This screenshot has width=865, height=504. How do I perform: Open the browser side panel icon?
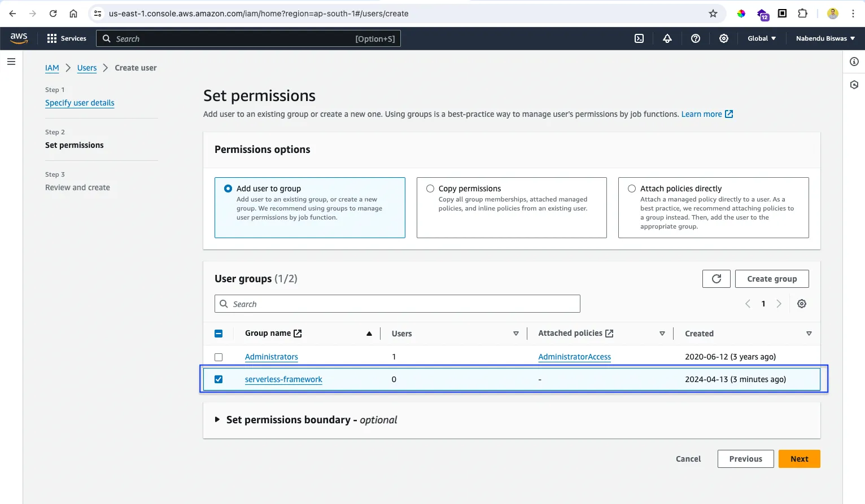point(782,14)
